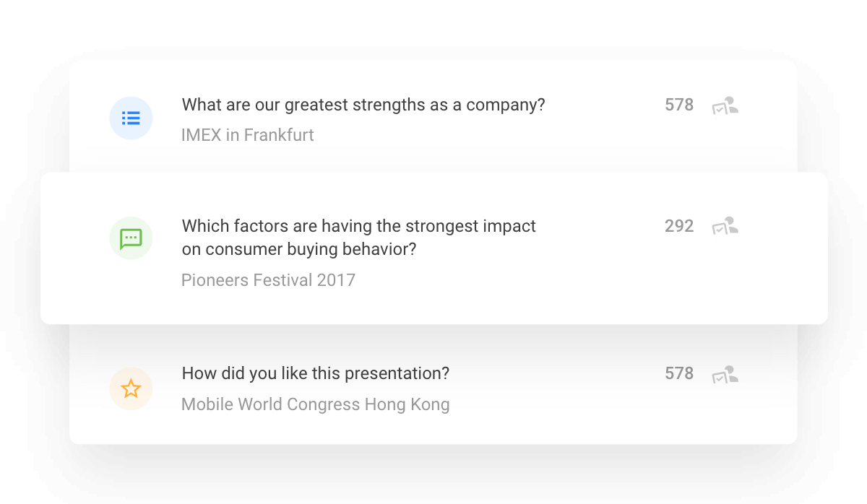Open the 'What are our greatest strengths' poll
Viewport: 867px width, 504px height.
point(363,105)
